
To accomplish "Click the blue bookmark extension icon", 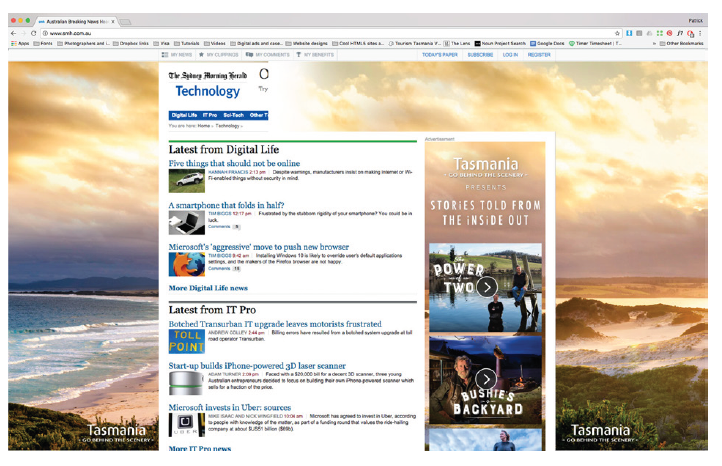I will (629, 33).
